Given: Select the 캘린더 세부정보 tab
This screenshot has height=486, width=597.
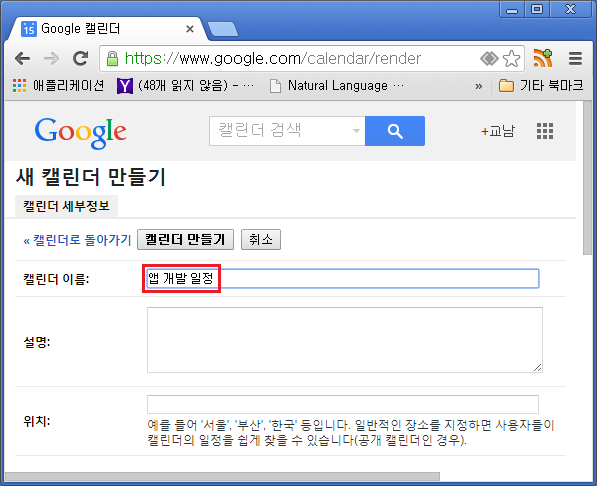Looking at the screenshot, I should click(66, 206).
